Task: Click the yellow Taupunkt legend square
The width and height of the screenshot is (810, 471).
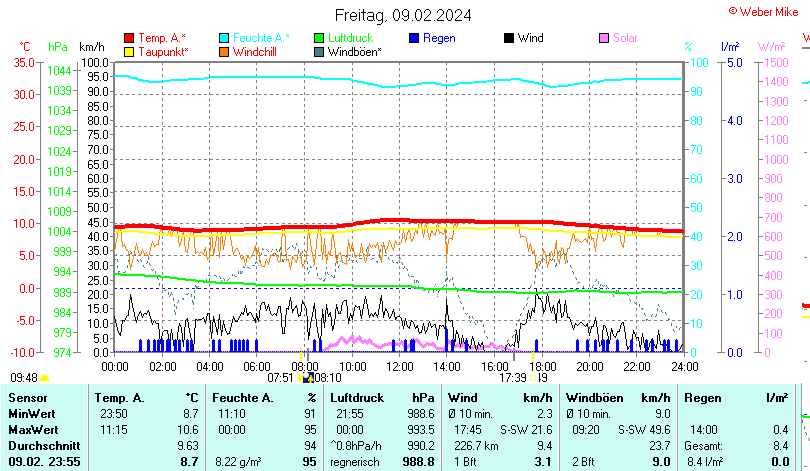Action: coord(128,51)
